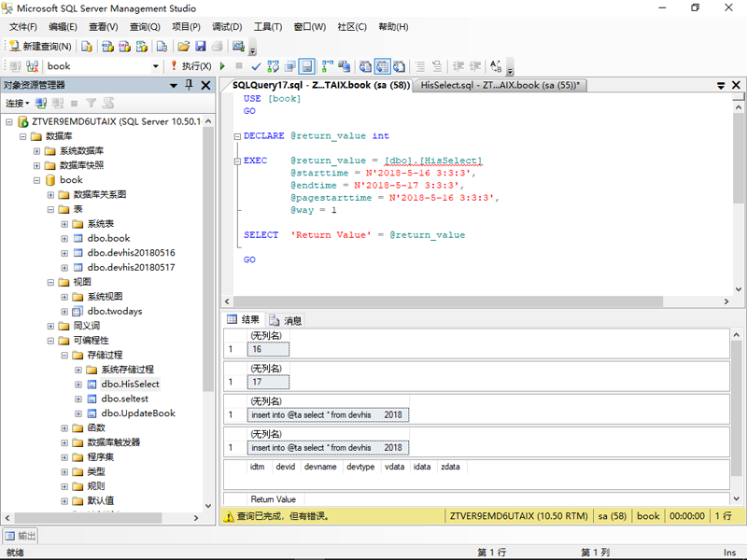Toggle include actual execution plan

[x=328, y=66]
